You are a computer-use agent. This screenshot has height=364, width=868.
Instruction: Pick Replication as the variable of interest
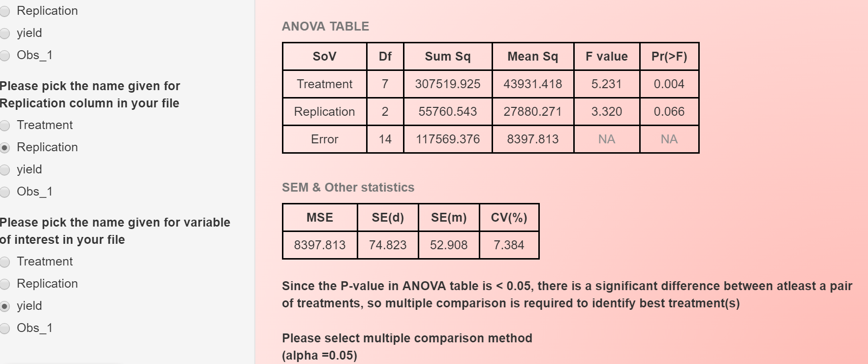(x=5, y=284)
